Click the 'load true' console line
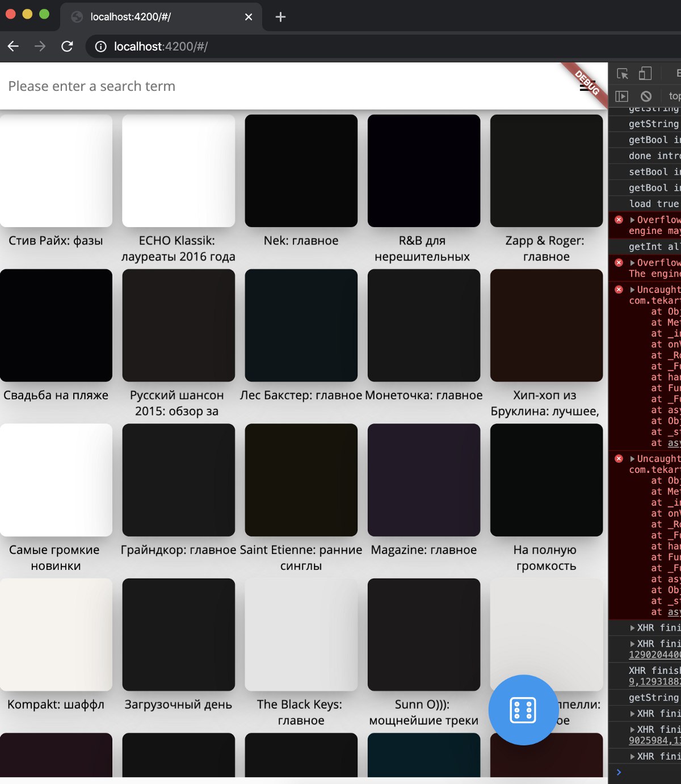The image size is (681, 784). click(x=654, y=204)
